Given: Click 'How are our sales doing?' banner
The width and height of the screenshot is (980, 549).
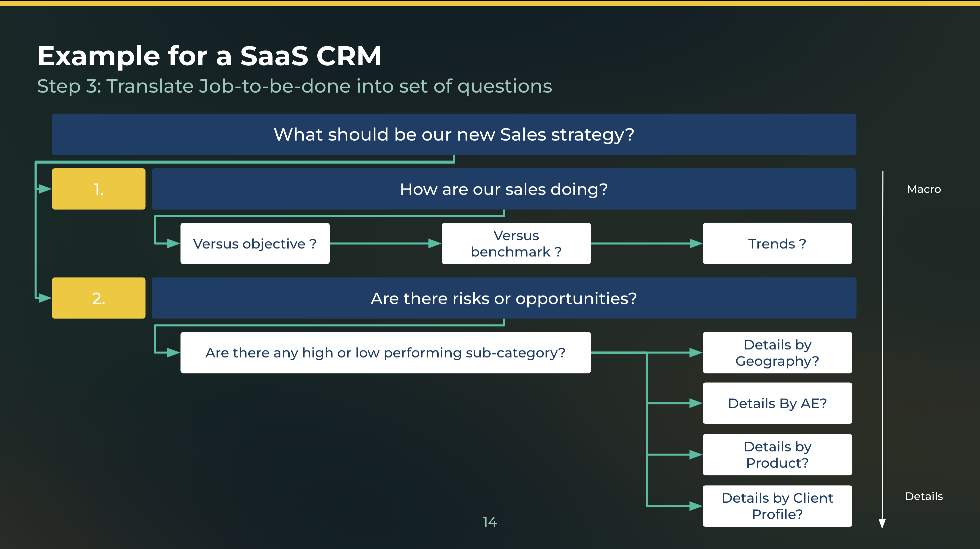Looking at the screenshot, I should (x=503, y=189).
